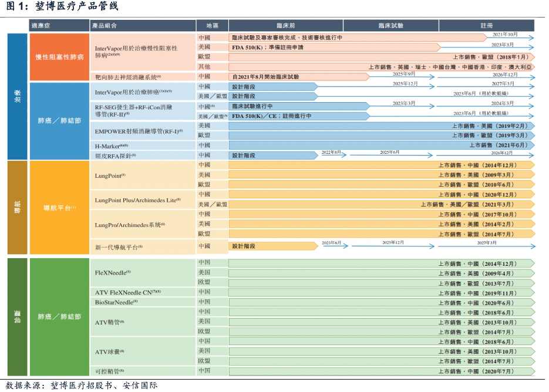Click the 2024年3月 milestone date
549x392 pixels.
coord(502,103)
